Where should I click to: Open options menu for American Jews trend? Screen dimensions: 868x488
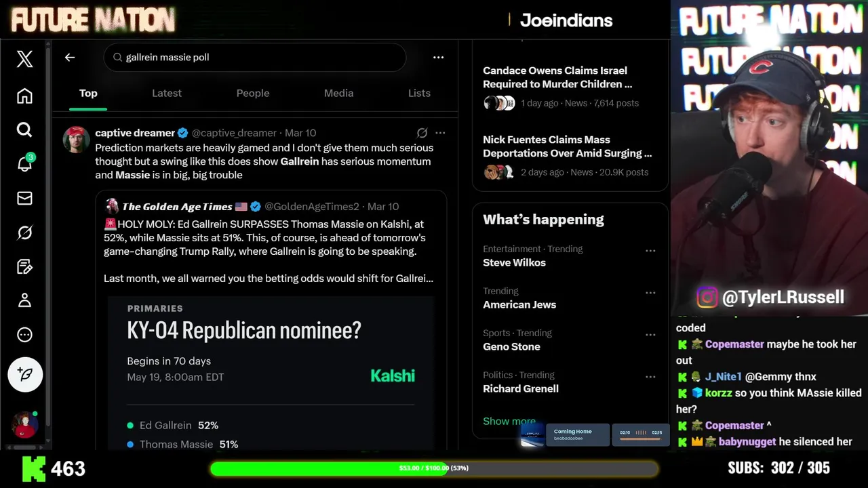point(650,293)
